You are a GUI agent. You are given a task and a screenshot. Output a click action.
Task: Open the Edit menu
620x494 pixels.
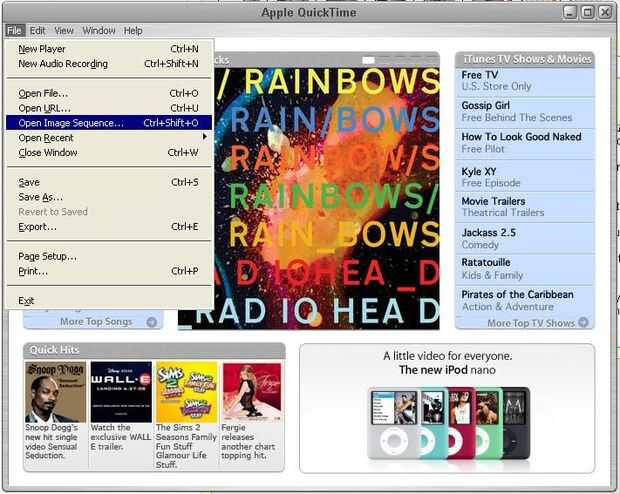click(38, 30)
